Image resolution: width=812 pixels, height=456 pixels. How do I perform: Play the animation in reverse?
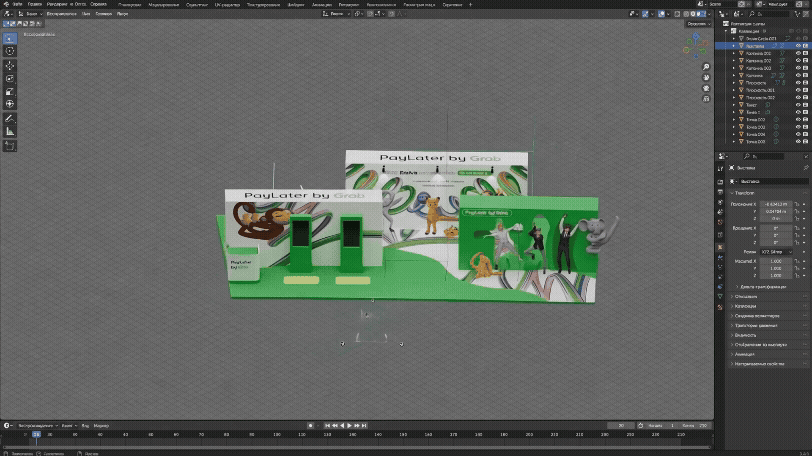click(x=342, y=425)
